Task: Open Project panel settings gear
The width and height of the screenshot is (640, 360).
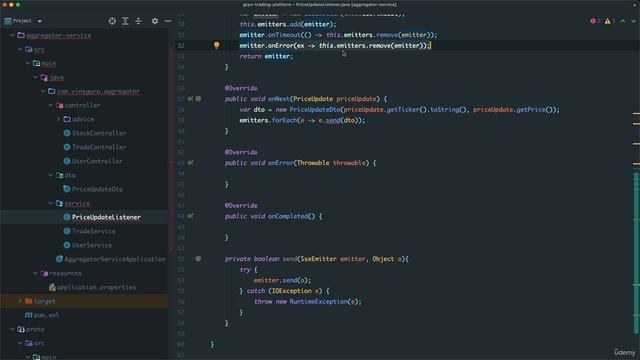Action: (x=155, y=21)
